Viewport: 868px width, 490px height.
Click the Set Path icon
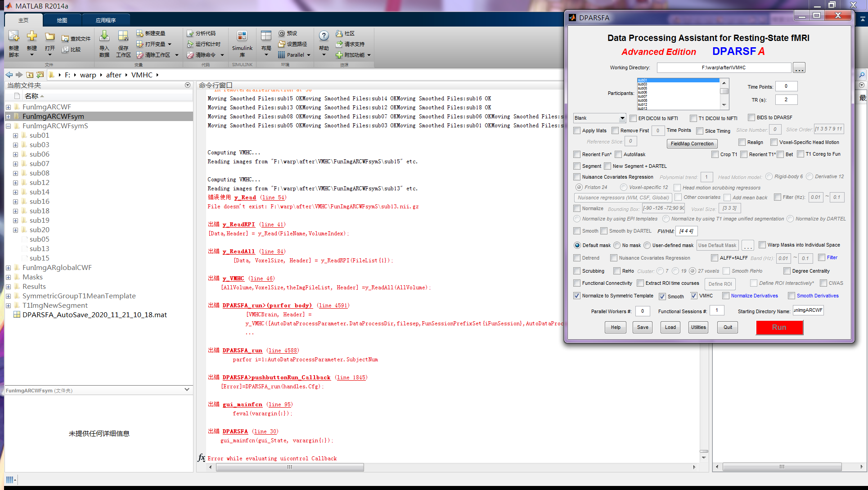tap(282, 44)
